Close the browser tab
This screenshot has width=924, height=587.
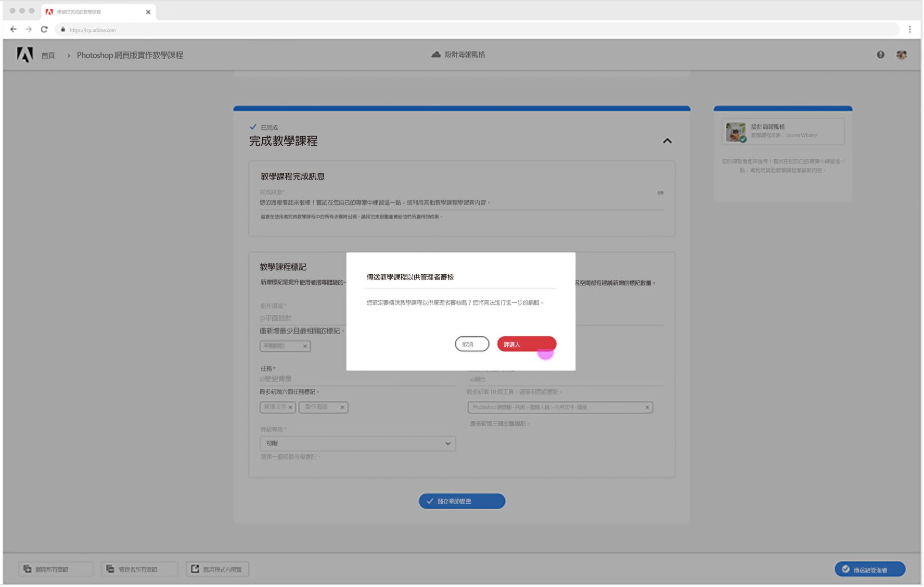tap(148, 12)
